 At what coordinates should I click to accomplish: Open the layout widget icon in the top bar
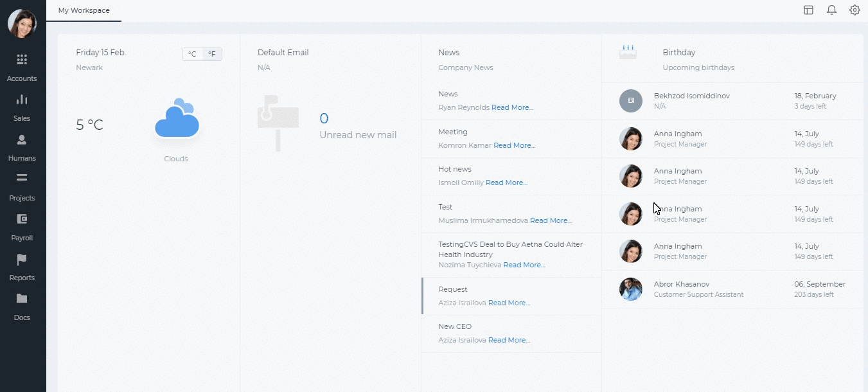[x=808, y=10]
